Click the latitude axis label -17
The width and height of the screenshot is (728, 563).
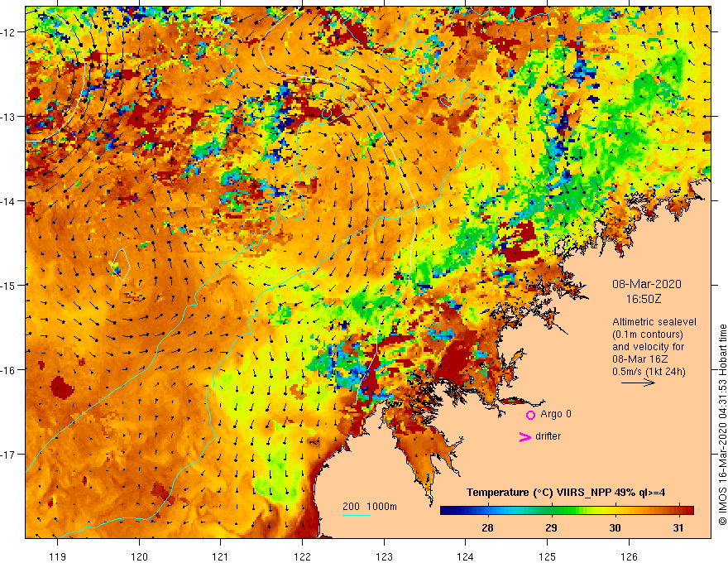[x=9, y=455]
